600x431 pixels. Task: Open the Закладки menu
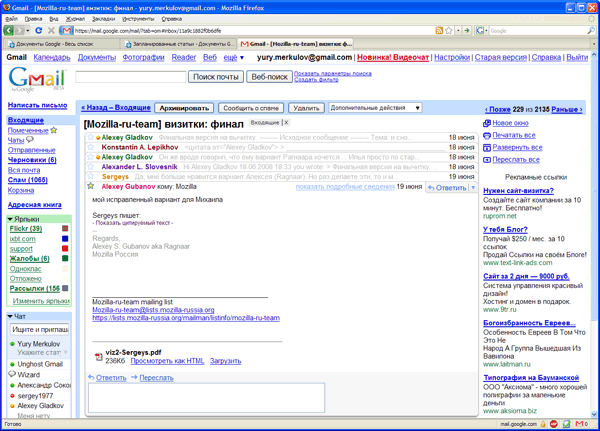point(103,19)
